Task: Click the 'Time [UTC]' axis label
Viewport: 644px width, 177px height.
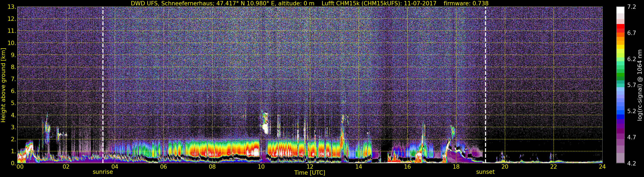Action: 310,173
